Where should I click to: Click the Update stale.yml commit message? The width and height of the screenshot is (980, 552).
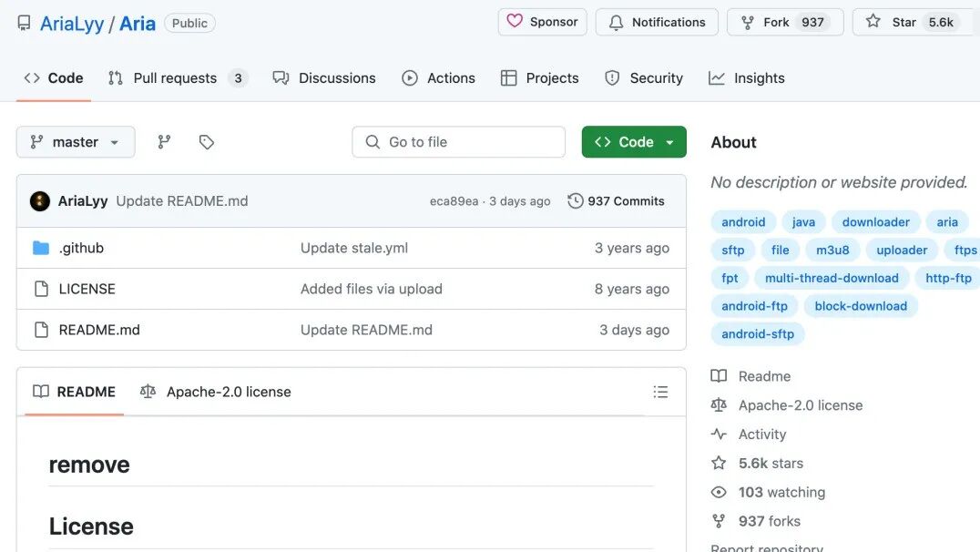[353, 248]
